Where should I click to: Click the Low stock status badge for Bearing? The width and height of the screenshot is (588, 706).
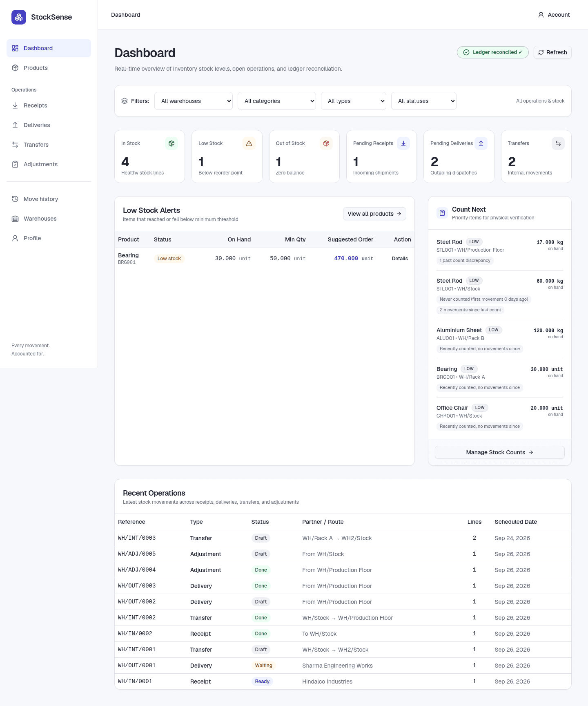tap(169, 259)
